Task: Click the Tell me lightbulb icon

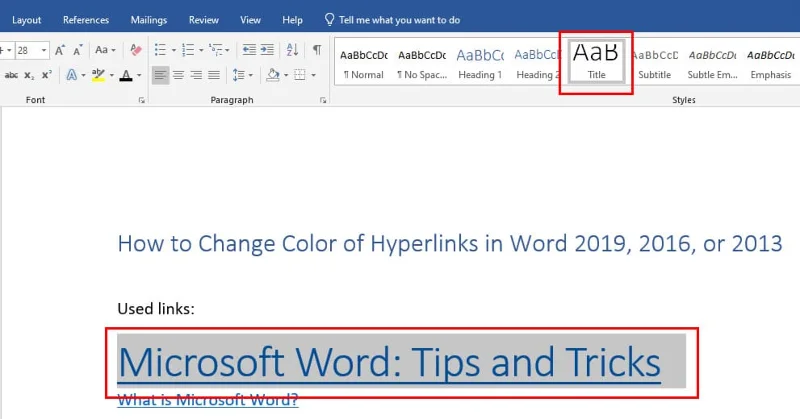Action: pos(330,19)
